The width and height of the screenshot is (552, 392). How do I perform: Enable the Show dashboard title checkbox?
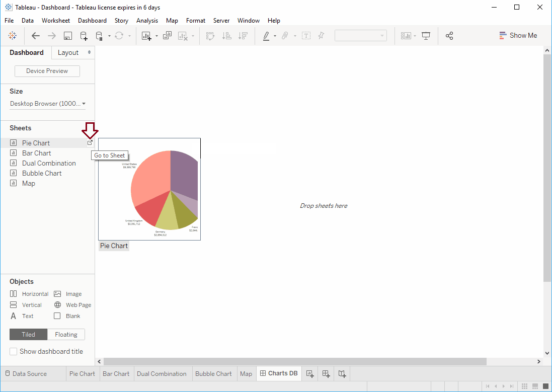click(13, 351)
